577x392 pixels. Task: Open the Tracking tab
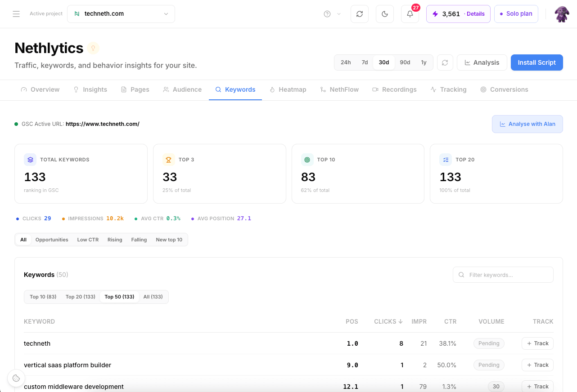[x=448, y=89]
